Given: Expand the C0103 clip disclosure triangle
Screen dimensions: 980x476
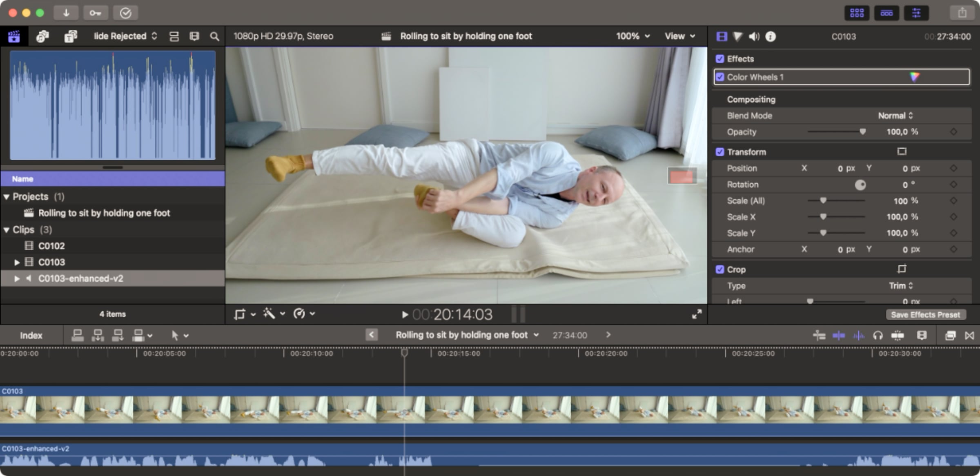Looking at the screenshot, I should 17,262.
